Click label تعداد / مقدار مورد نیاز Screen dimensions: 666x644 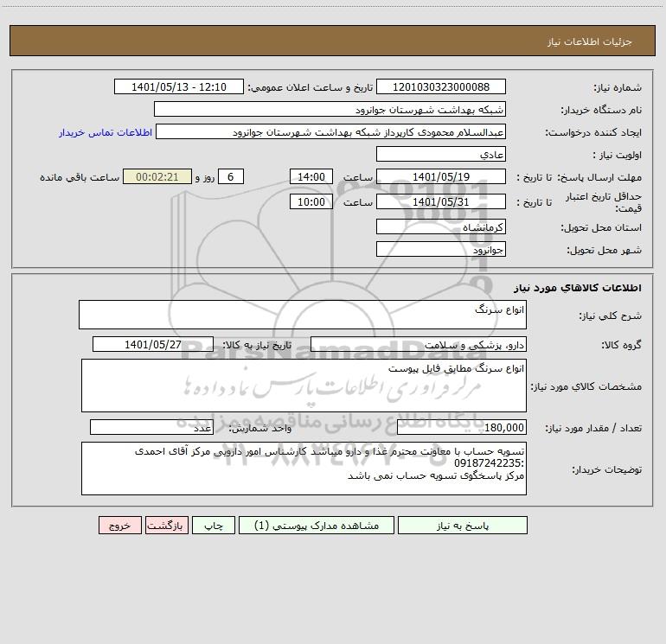tap(593, 428)
